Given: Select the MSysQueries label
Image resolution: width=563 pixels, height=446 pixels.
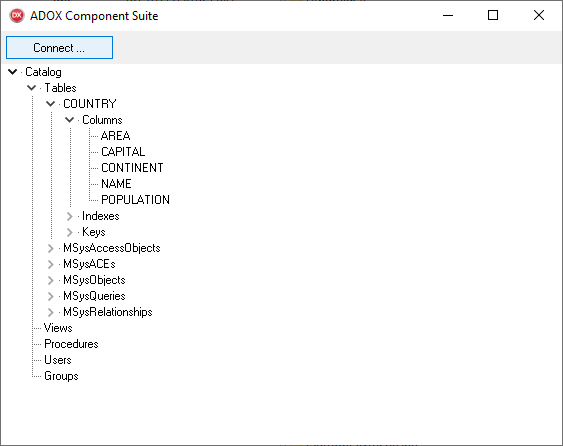Looking at the screenshot, I should click(x=94, y=296).
